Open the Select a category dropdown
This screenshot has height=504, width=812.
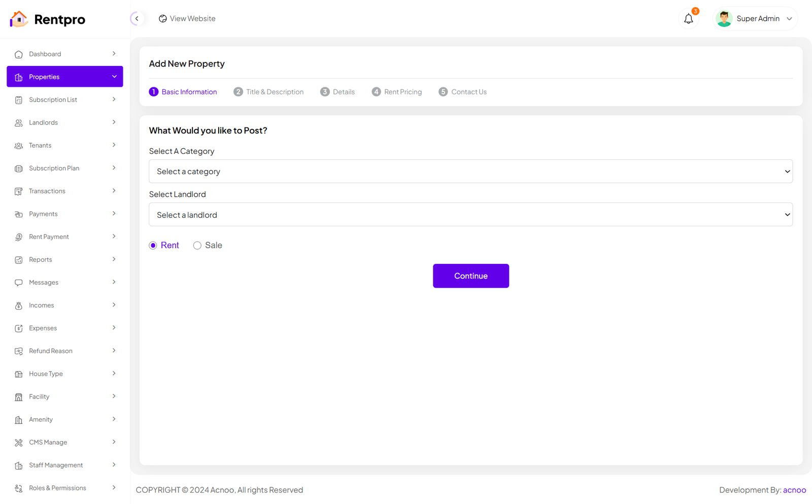tap(470, 172)
